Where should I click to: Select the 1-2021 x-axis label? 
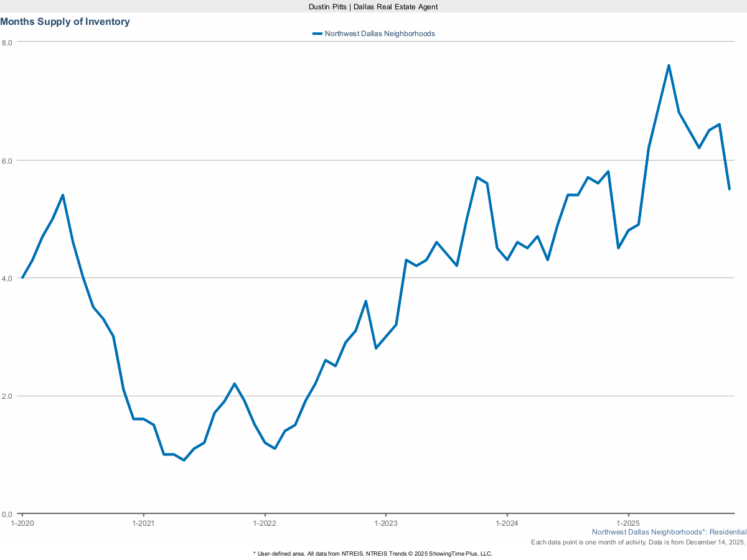pyautogui.click(x=144, y=524)
